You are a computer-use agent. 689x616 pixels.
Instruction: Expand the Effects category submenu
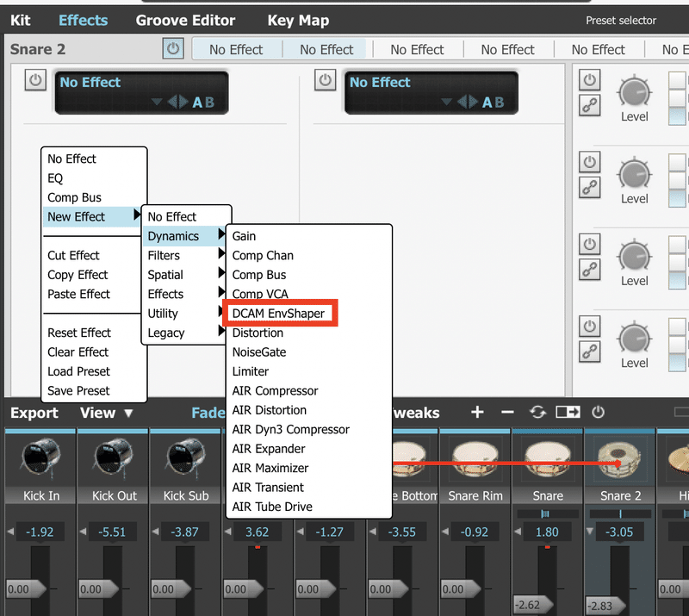[x=186, y=294]
